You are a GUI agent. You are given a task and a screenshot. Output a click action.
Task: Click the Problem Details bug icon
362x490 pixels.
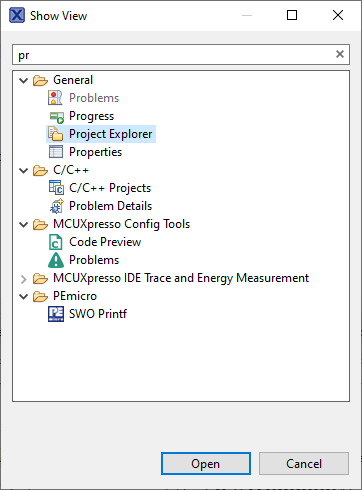pos(56,206)
